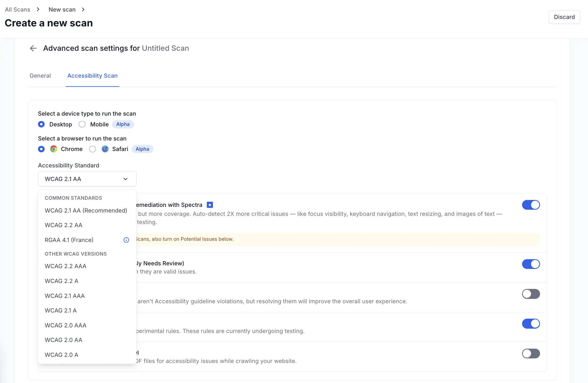Click the chevron after All Scans breadcrumb
This screenshot has height=383, width=588.
(x=38, y=9)
